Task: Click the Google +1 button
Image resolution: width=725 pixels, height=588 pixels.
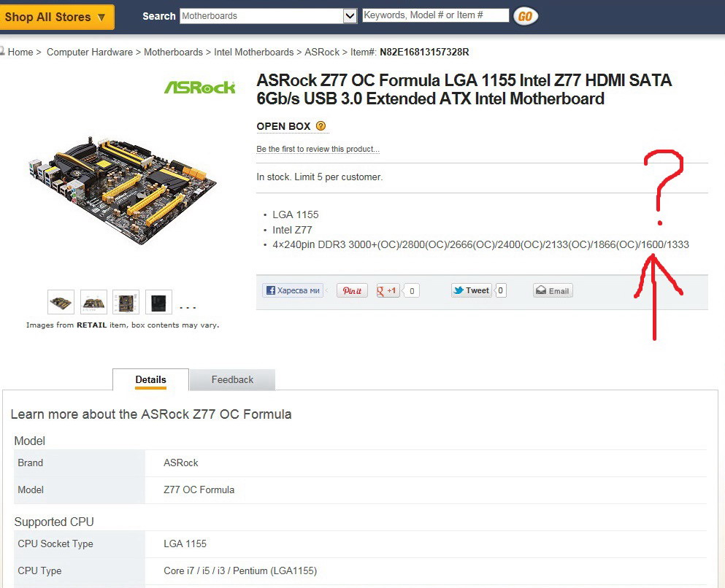Action: pos(388,290)
